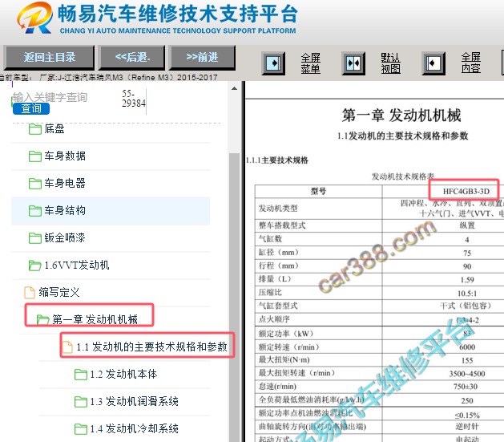Click folder icon next to 钣金喷漆

pos(35,238)
